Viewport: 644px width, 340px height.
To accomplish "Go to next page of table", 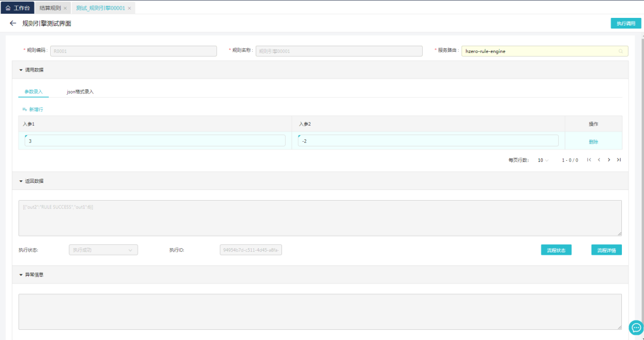I will (609, 160).
